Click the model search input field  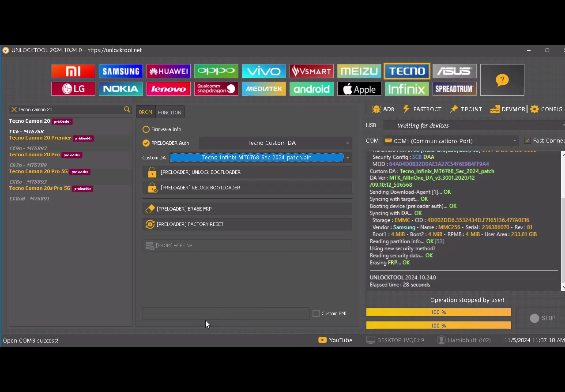click(70, 109)
